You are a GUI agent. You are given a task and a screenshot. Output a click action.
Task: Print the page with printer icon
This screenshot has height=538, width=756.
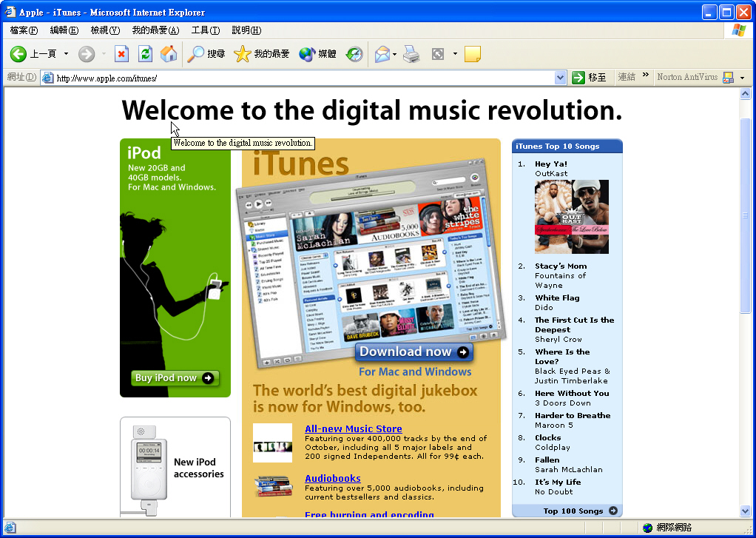tap(411, 53)
